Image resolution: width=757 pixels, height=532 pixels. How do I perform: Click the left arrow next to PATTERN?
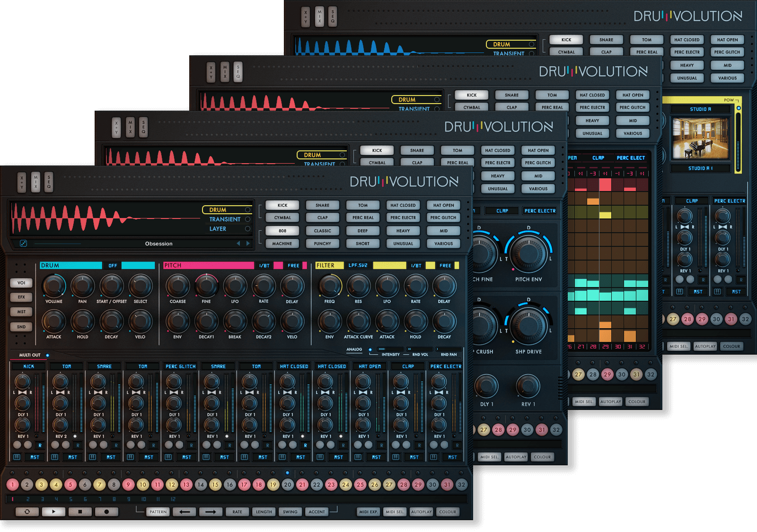(185, 512)
